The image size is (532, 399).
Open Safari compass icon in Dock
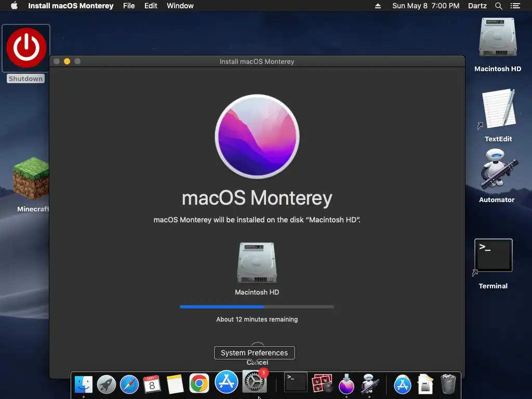tap(129, 384)
